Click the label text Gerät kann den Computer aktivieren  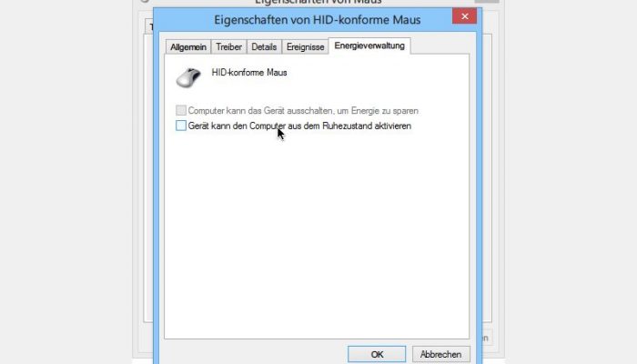point(299,126)
